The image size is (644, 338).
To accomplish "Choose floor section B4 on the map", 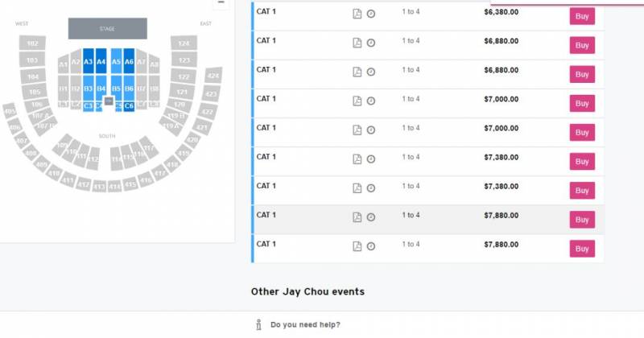I will (x=101, y=88).
